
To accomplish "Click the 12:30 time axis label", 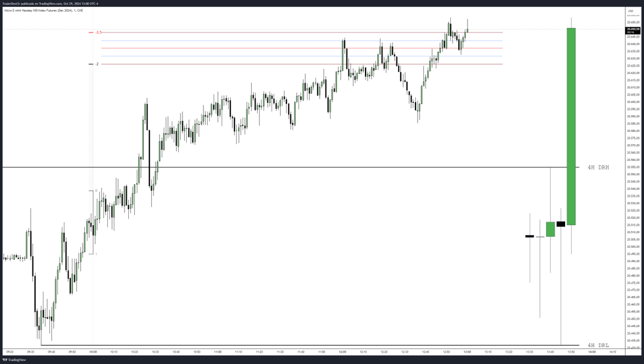I will click(x=405, y=352).
